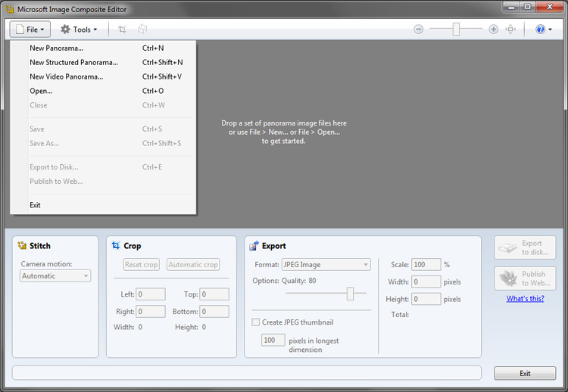Expand the Camera motion dropdown
The width and height of the screenshot is (568, 392).
(55, 276)
